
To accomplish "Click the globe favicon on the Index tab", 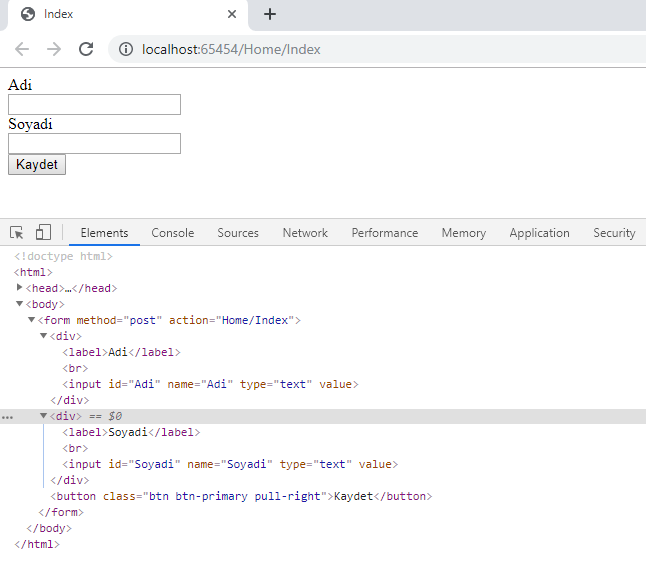I will click(28, 14).
